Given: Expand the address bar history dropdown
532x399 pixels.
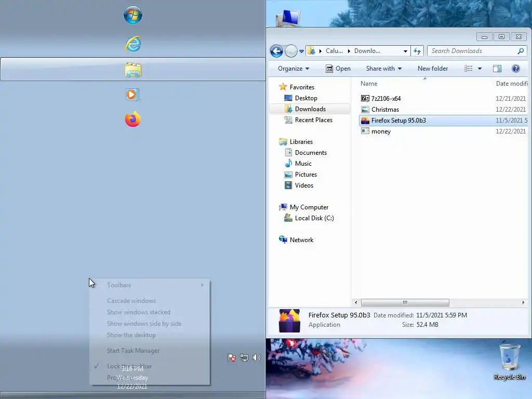Looking at the screenshot, I should 405,51.
